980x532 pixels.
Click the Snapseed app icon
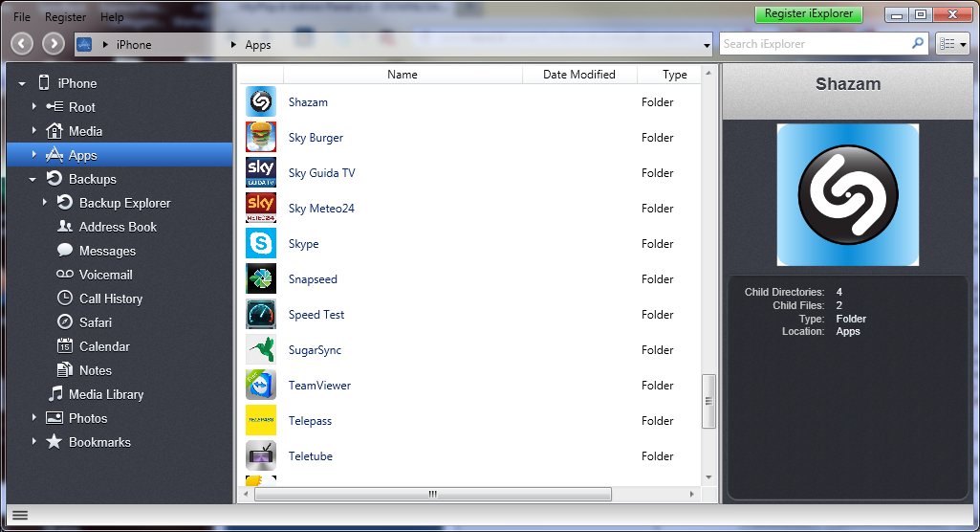click(x=261, y=278)
